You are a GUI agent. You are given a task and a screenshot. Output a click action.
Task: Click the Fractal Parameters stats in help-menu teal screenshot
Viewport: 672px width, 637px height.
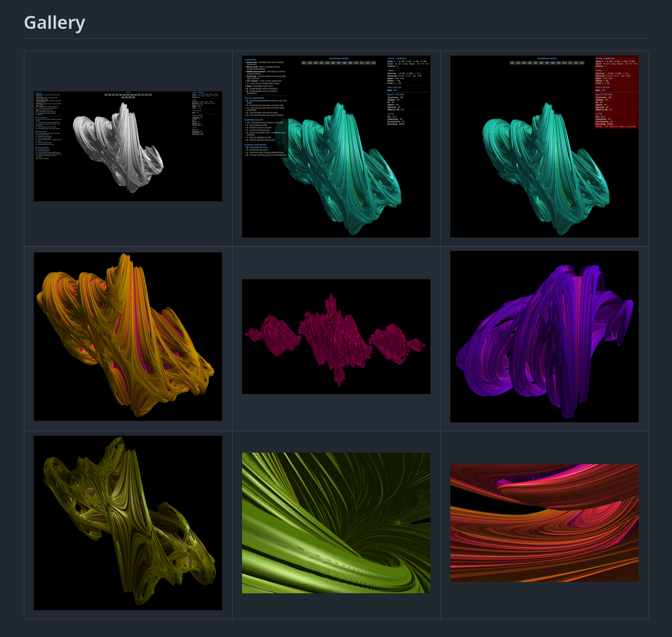tap(408, 62)
